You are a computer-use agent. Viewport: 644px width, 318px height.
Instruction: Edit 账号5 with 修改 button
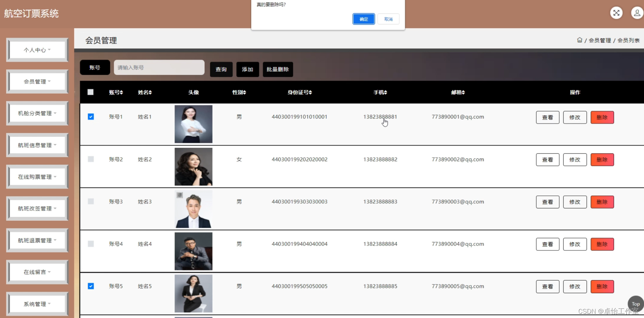click(x=575, y=287)
